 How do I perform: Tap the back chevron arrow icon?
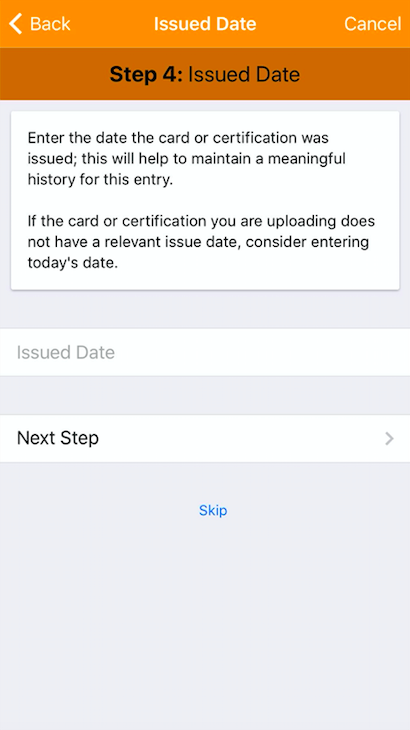point(15,24)
